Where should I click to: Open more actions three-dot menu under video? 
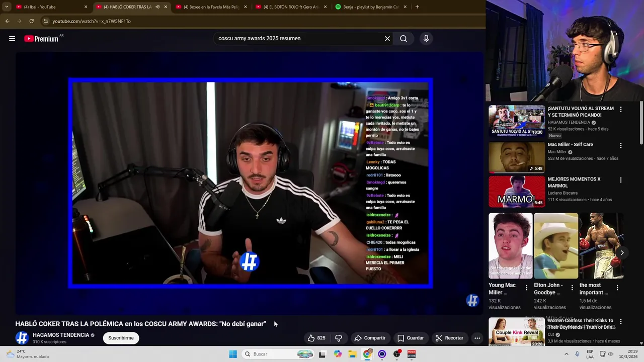click(477, 338)
